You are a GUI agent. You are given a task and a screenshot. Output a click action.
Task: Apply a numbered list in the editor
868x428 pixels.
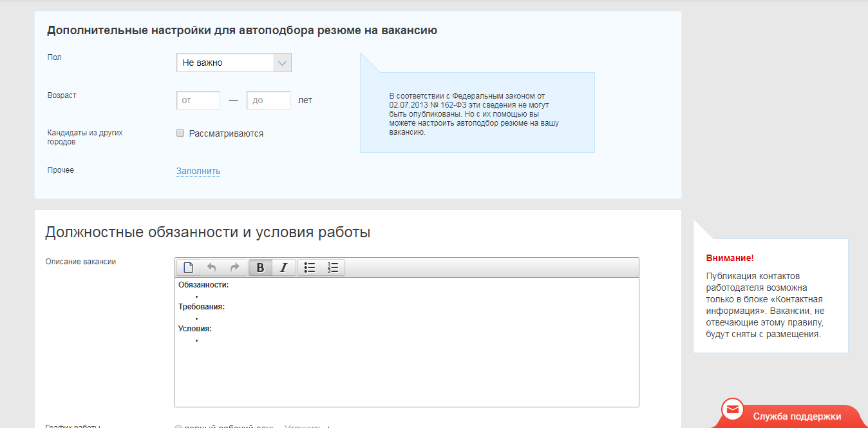(x=333, y=267)
